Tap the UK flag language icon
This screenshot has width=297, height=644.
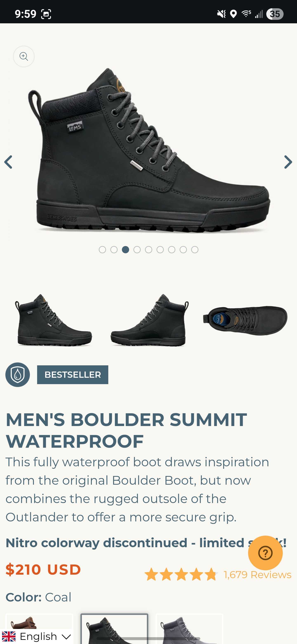click(9, 636)
